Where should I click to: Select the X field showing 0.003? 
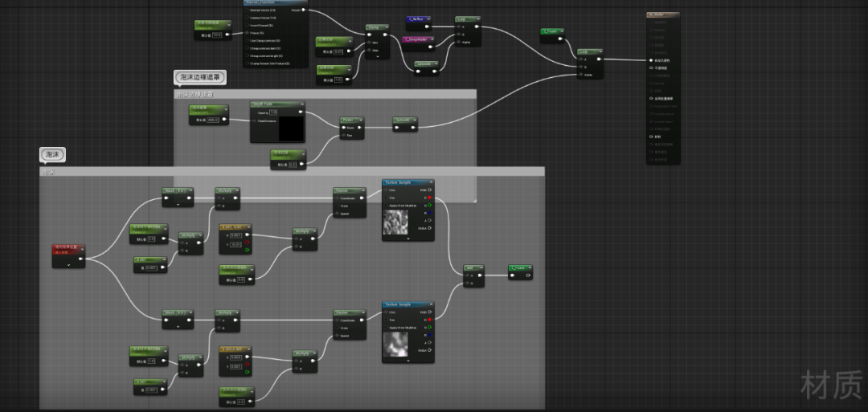235,358
